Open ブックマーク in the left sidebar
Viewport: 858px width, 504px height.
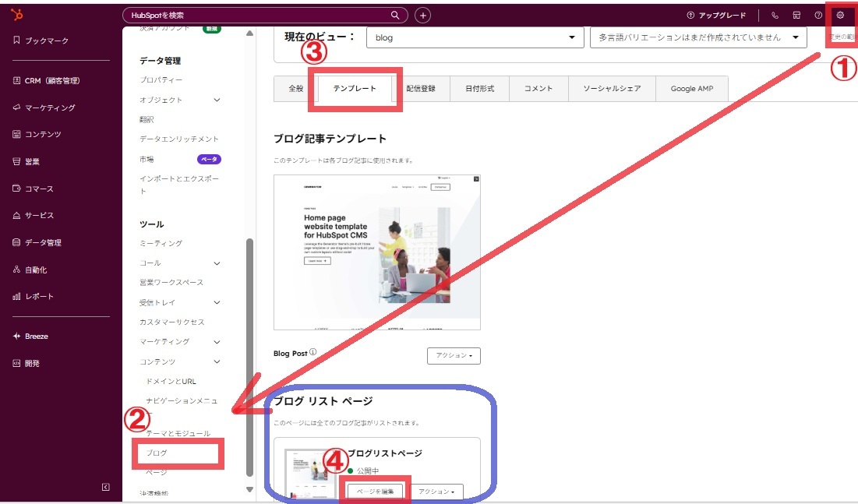tap(46, 41)
